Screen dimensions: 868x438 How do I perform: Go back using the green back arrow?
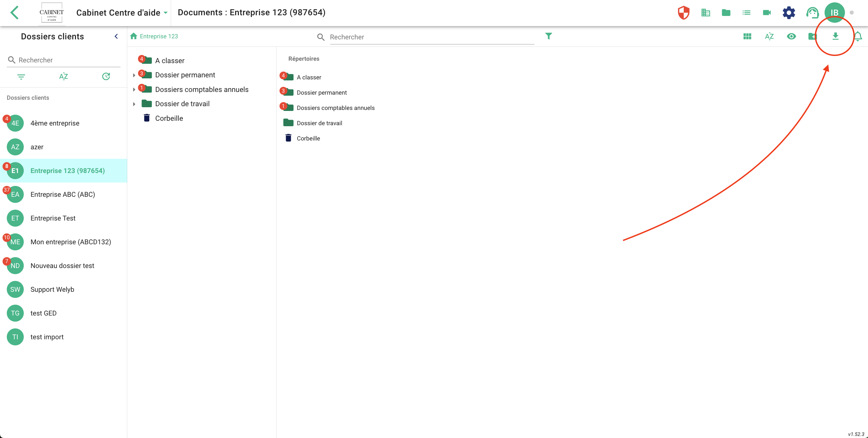click(x=15, y=13)
